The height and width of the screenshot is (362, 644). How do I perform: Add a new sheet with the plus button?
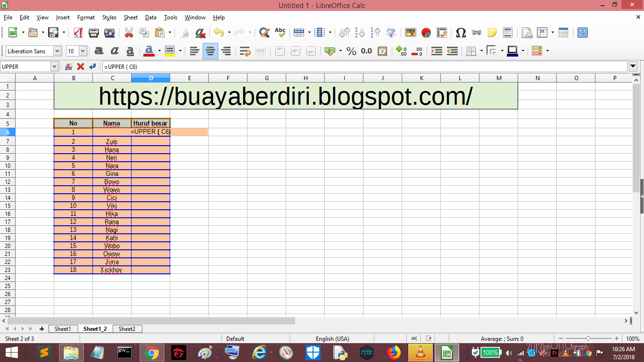pos(42,329)
